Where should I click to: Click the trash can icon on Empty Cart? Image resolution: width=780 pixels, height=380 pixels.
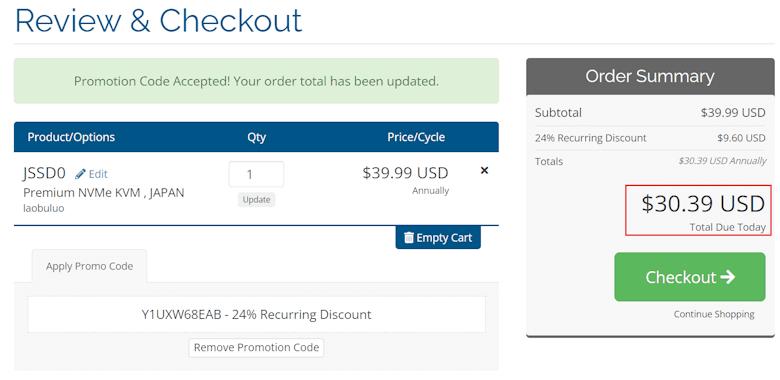pos(409,238)
